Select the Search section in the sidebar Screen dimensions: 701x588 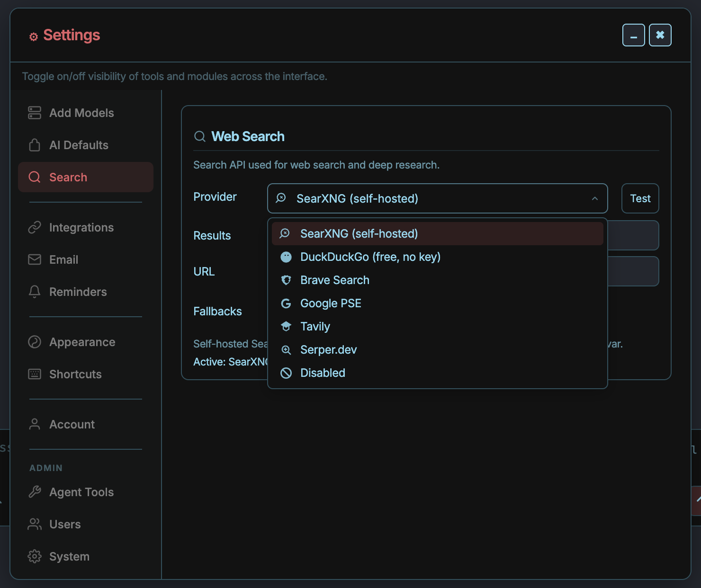tap(85, 177)
